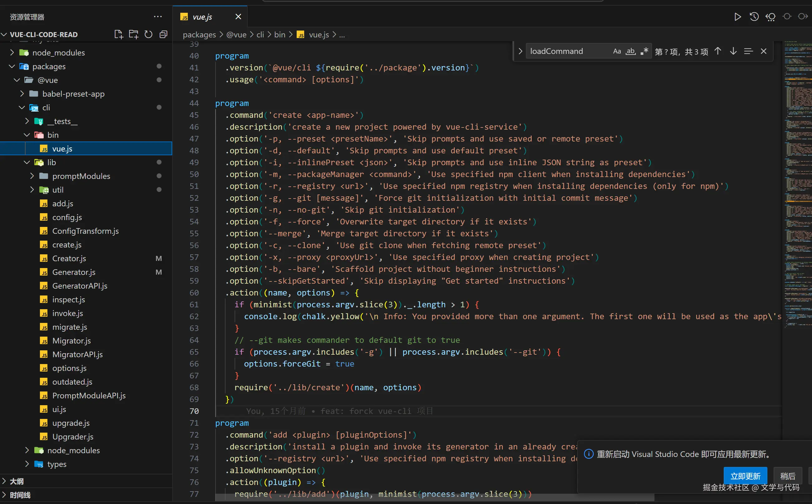
Task: Expand the find widget replace chevron
Action: pos(520,51)
